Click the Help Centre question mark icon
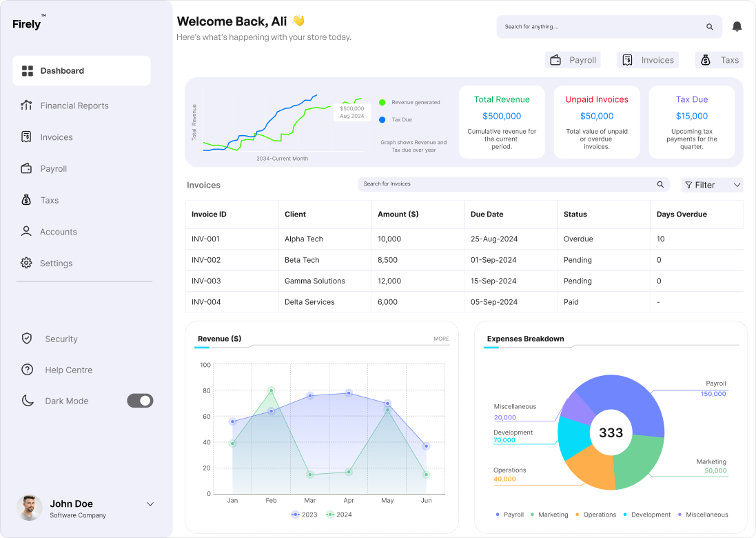Image resolution: width=756 pixels, height=538 pixels. (x=27, y=370)
